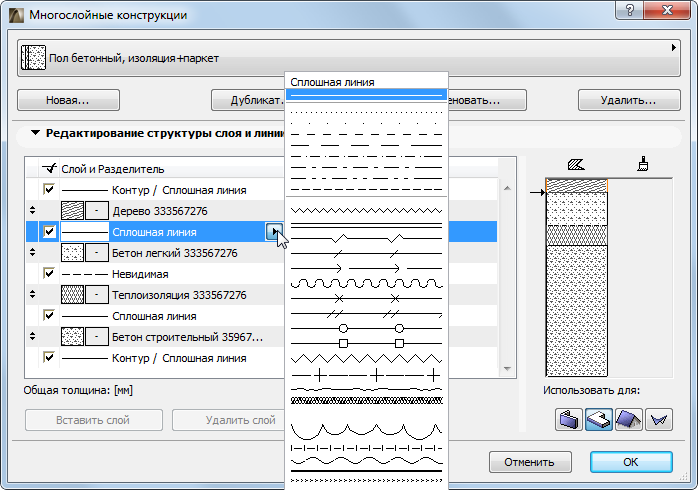Choose the line with plus markers

click(x=366, y=375)
